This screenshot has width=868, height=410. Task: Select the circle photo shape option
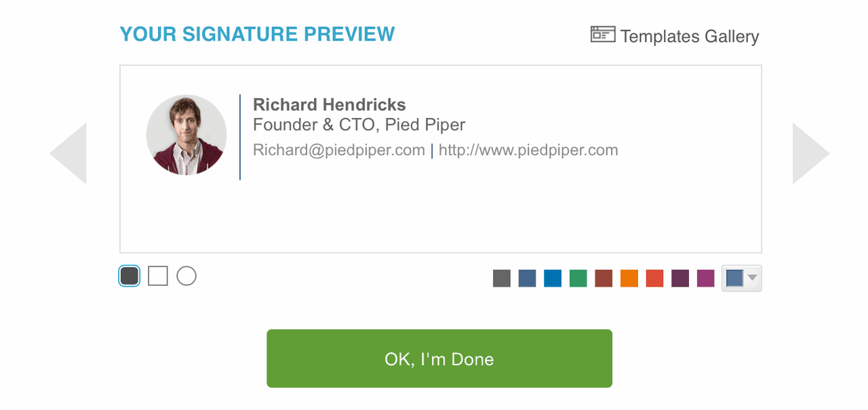[186, 276]
